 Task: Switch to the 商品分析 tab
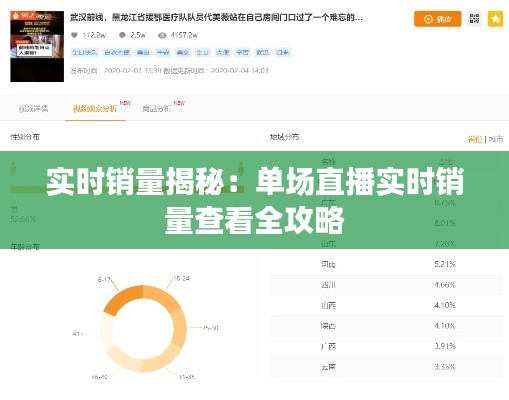click(x=157, y=109)
